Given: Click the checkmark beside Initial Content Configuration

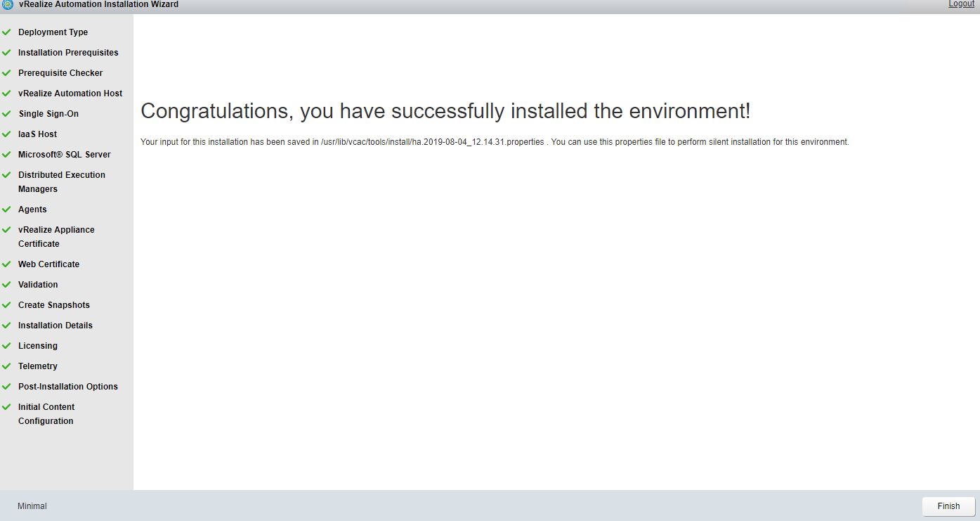Looking at the screenshot, I should point(6,407).
